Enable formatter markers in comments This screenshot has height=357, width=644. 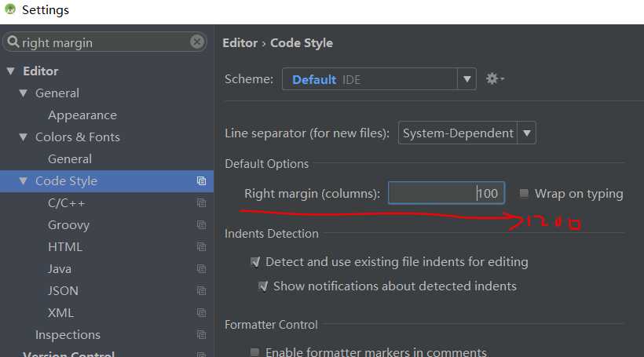tap(254, 352)
